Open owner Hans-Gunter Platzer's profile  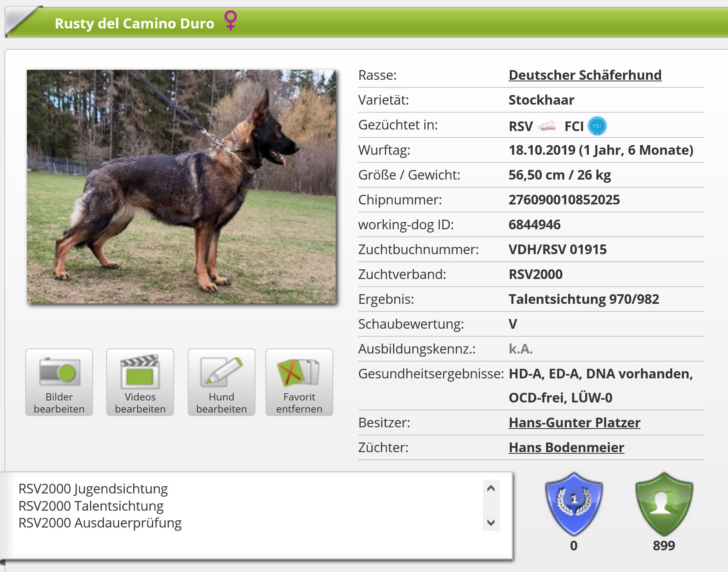pyautogui.click(x=574, y=422)
